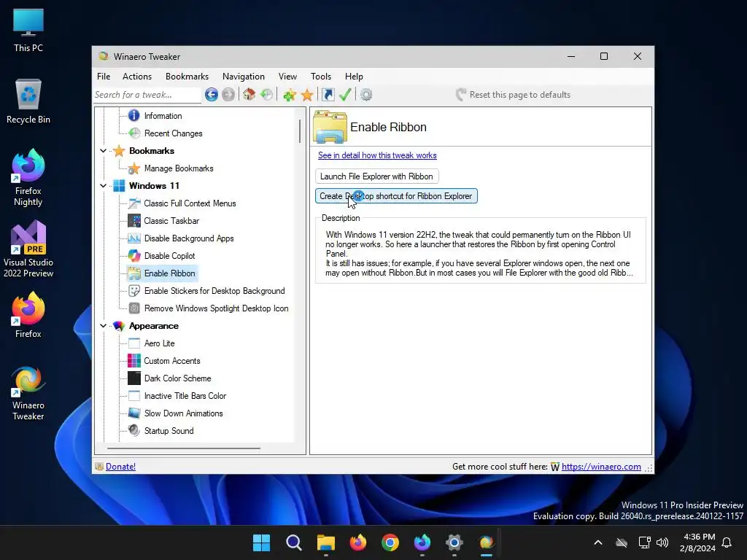Viewport: 747px width, 560px height.
Task: Select Enable Ribbon tree item
Action: tap(169, 273)
